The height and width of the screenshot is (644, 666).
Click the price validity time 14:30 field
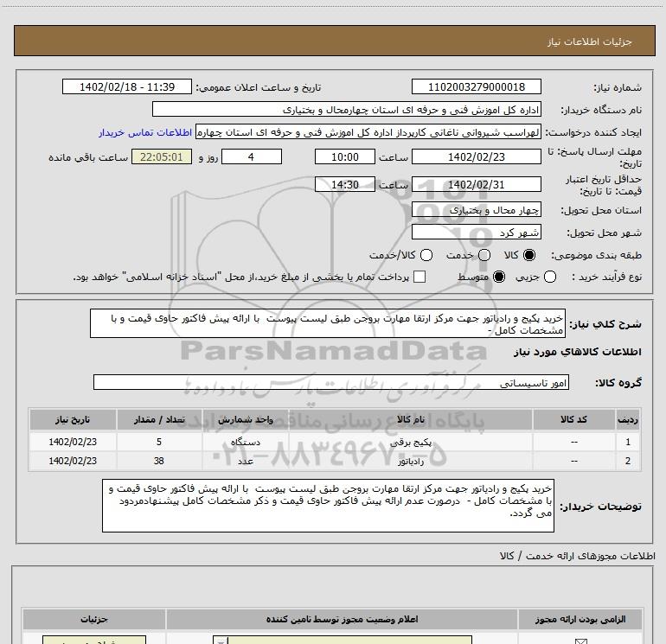pyautogui.click(x=345, y=185)
